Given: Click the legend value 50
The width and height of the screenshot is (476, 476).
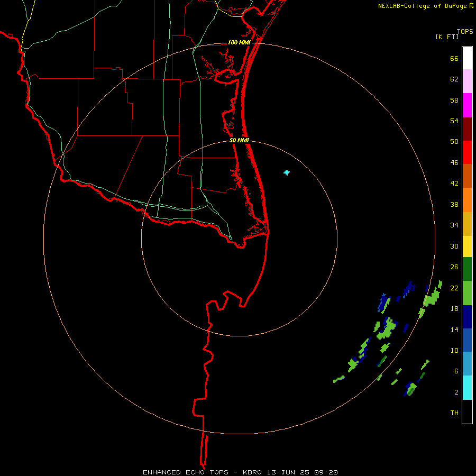Looking at the screenshot, I should (454, 141).
